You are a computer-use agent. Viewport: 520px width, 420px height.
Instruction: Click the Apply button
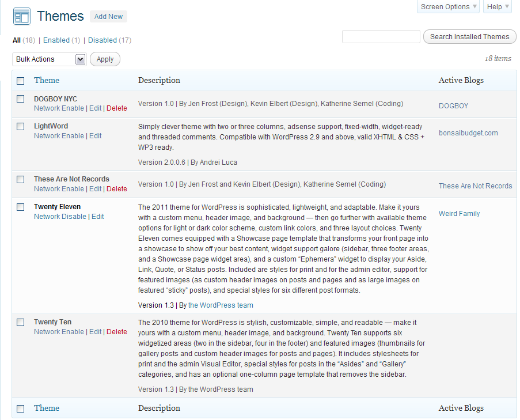tap(105, 59)
